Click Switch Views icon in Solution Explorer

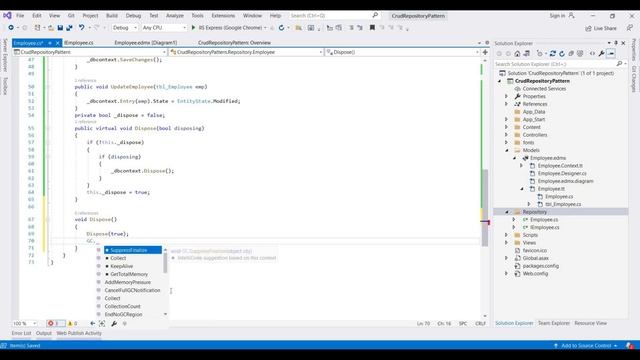click(x=527, y=53)
